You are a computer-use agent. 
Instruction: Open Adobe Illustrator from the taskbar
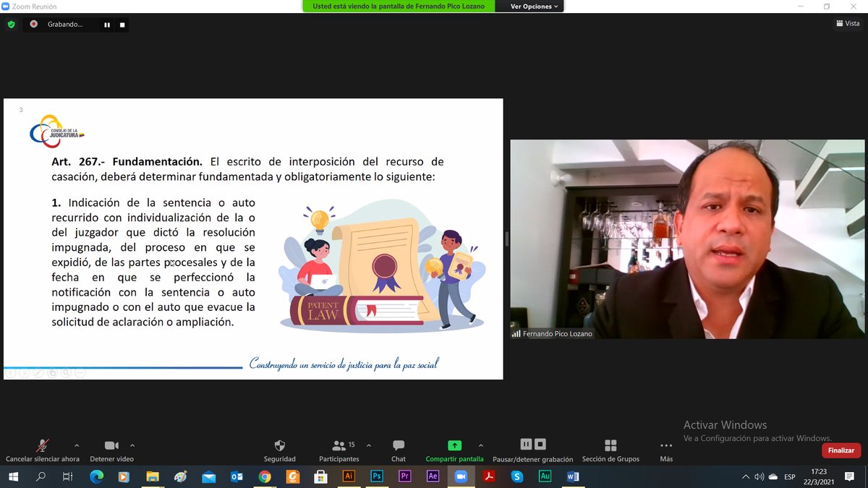point(349,476)
